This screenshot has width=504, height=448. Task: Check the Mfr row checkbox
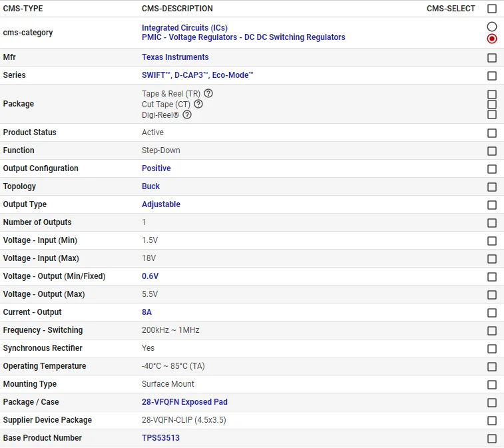tap(492, 58)
